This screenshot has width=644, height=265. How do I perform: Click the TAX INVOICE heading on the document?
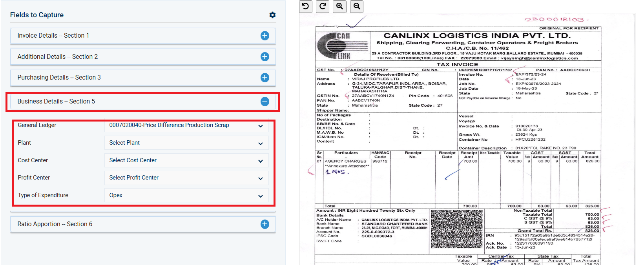tap(457, 64)
